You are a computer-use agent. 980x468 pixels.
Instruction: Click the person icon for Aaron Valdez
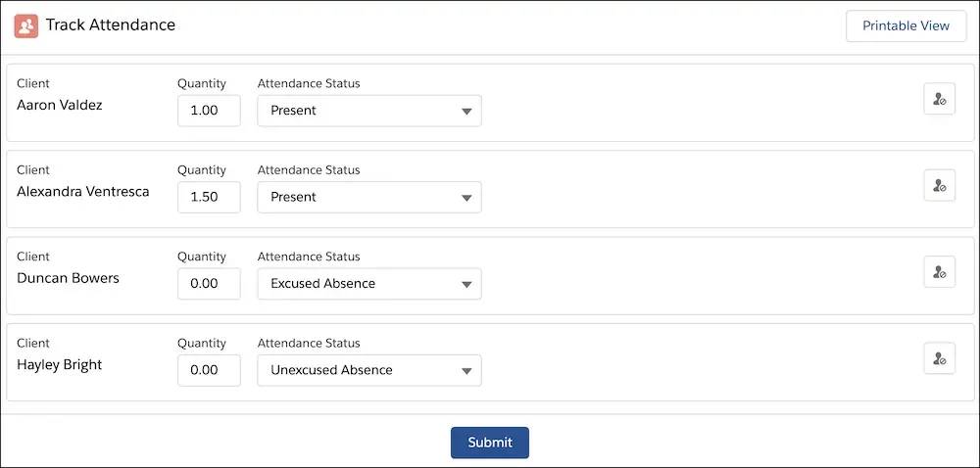tap(939, 99)
